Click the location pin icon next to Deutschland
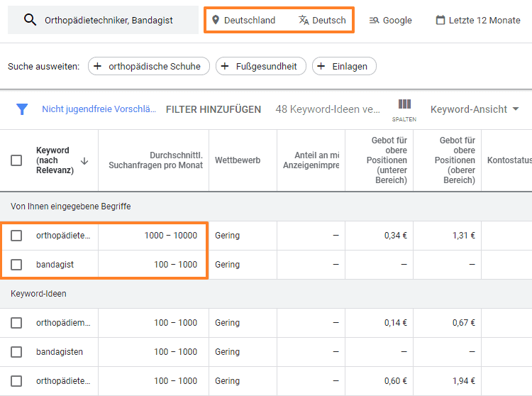This screenshot has height=396, width=532. pos(216,20)
